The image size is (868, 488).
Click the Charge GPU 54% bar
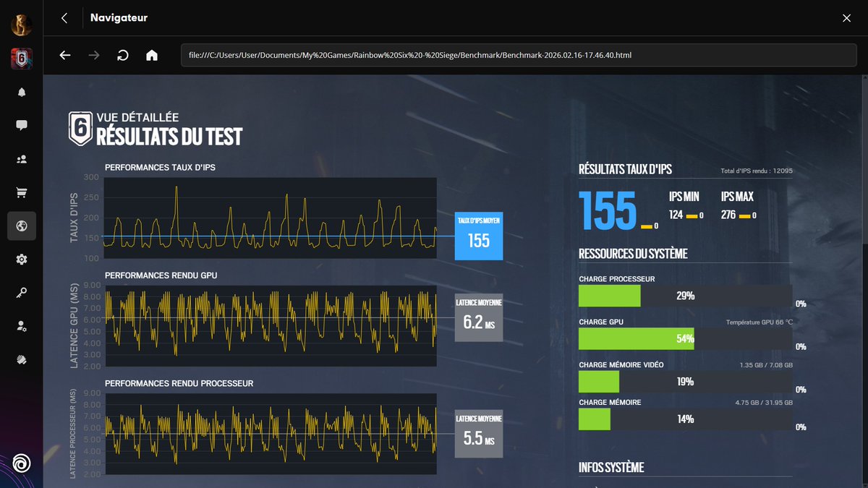pos(685,338)
